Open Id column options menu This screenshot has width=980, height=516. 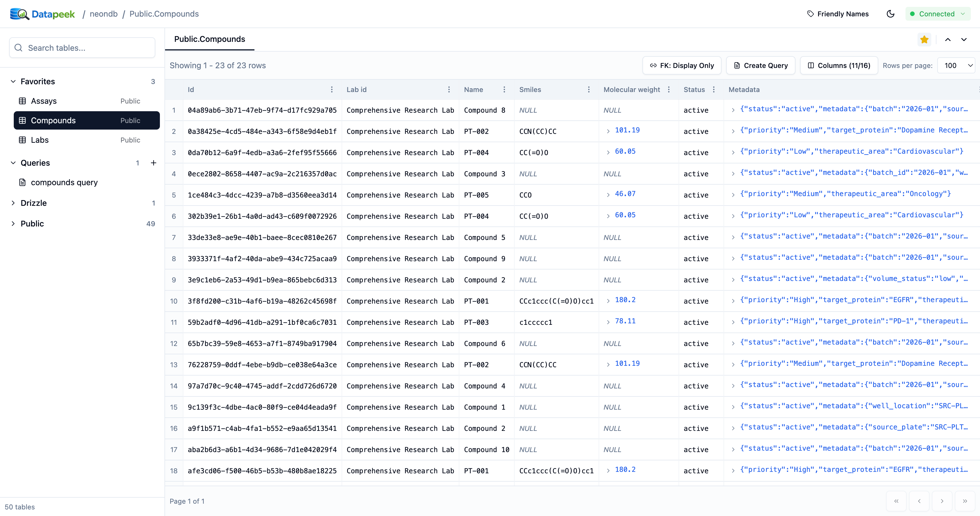332,89
